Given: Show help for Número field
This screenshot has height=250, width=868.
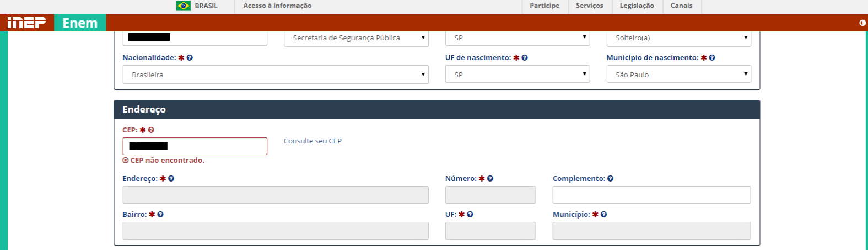Looking at the screenshot, I should (x=490, y=179).
